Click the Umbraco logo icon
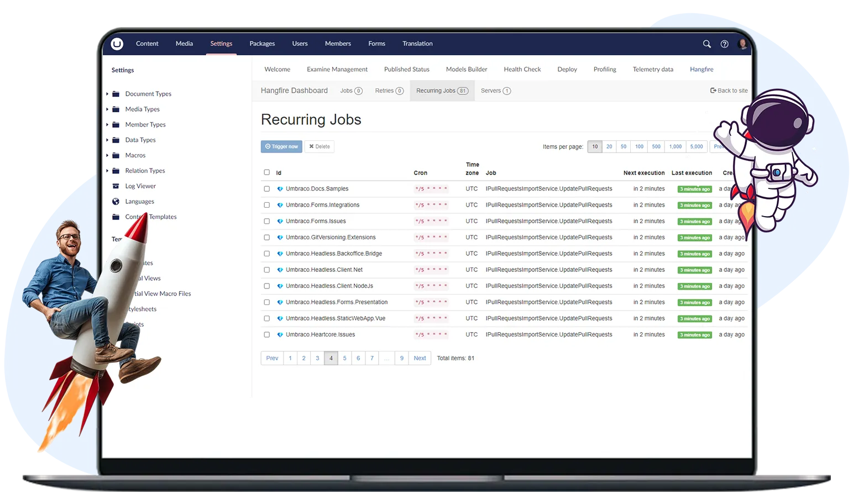853x504 pixels. click(x=117, y=44)
